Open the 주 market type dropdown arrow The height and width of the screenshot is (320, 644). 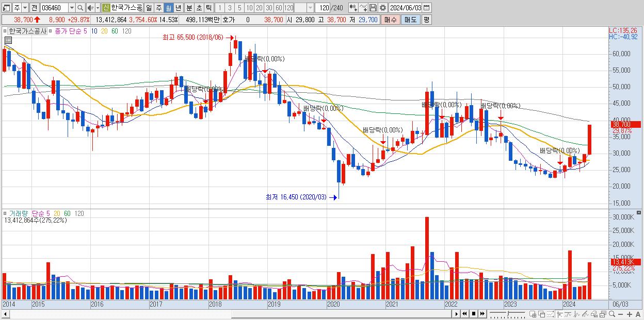pyautogui.click(x=25, y=8)
